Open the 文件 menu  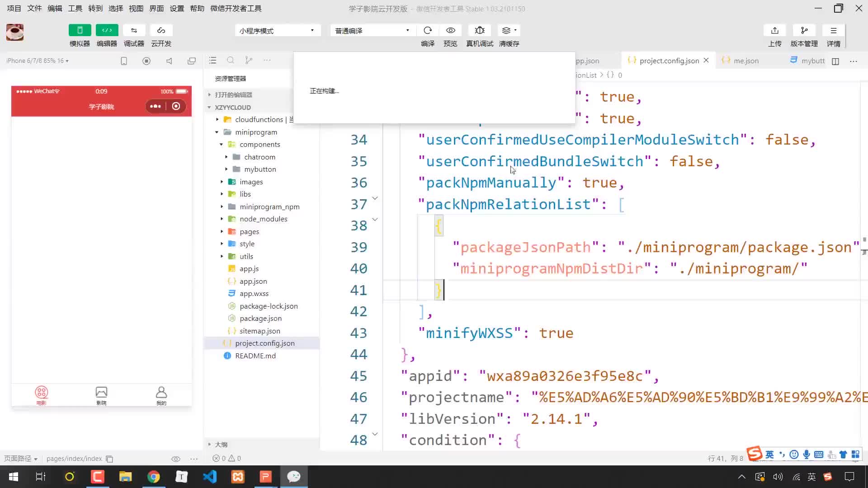34,8
